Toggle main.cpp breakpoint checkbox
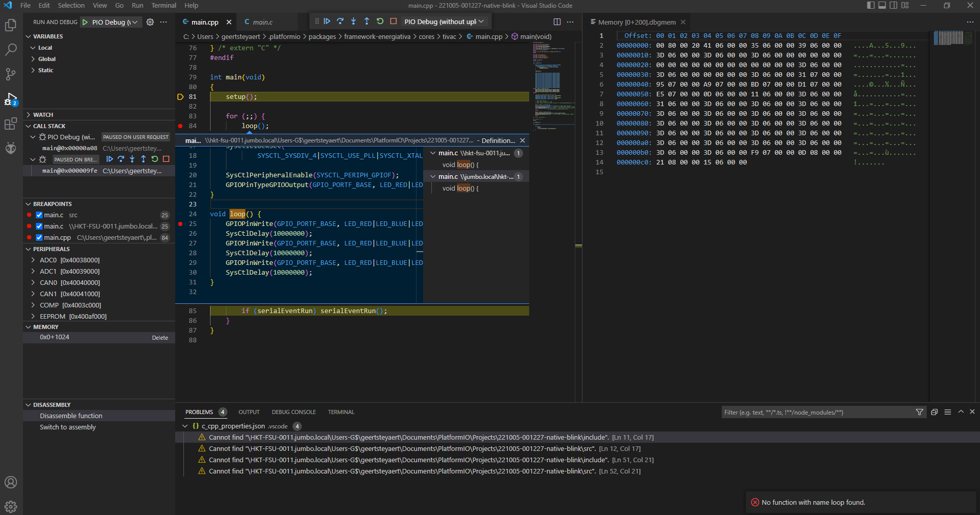This screenshot has height=515, width=980. pos(39,238)
